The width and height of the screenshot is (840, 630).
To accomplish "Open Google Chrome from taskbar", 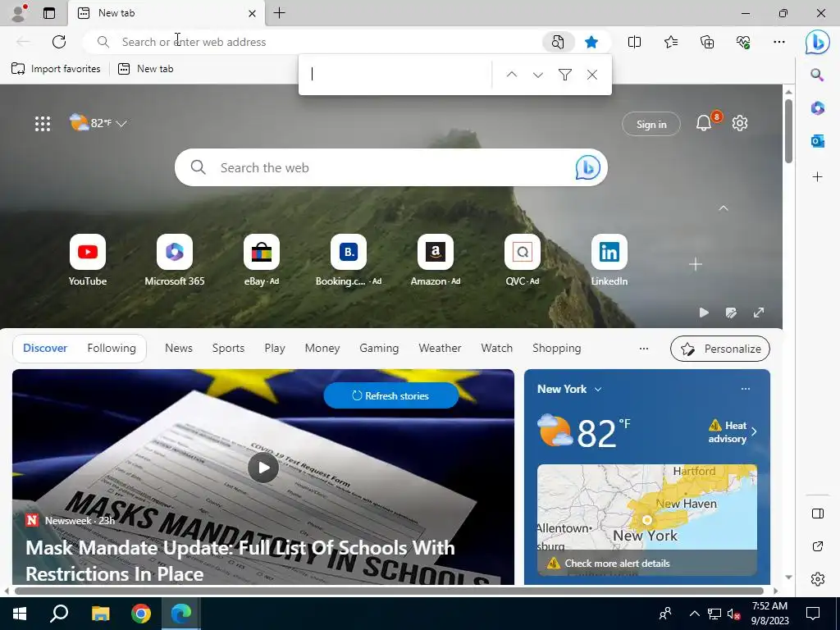I will [x=141, y=614].
